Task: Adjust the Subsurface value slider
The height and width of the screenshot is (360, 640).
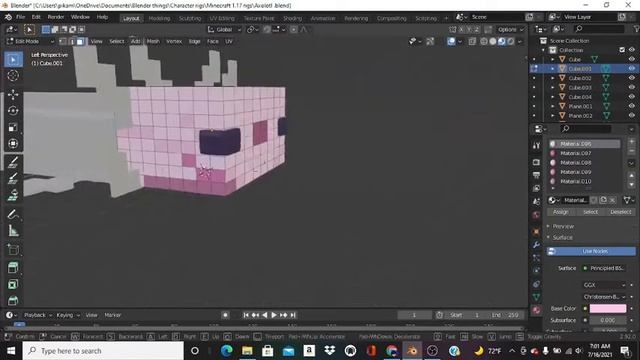Action: point(608,320)
